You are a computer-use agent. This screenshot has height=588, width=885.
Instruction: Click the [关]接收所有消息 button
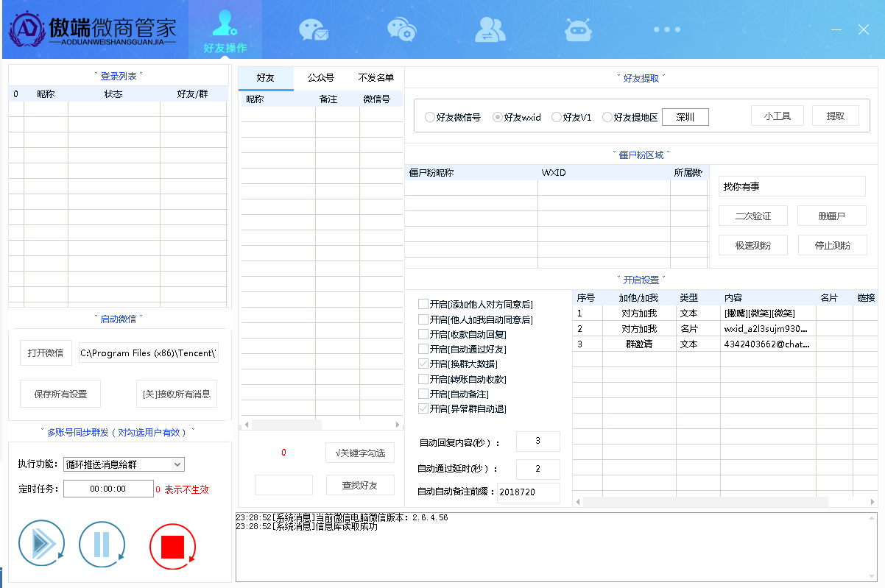tap(177, 394)
